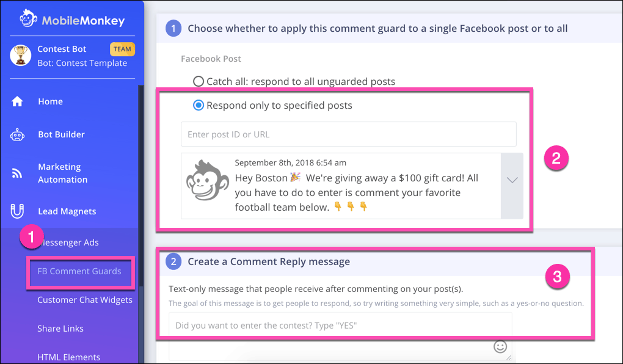Go to Share Links
Viewport: 623px width, 364px height.
click(60, 329)
